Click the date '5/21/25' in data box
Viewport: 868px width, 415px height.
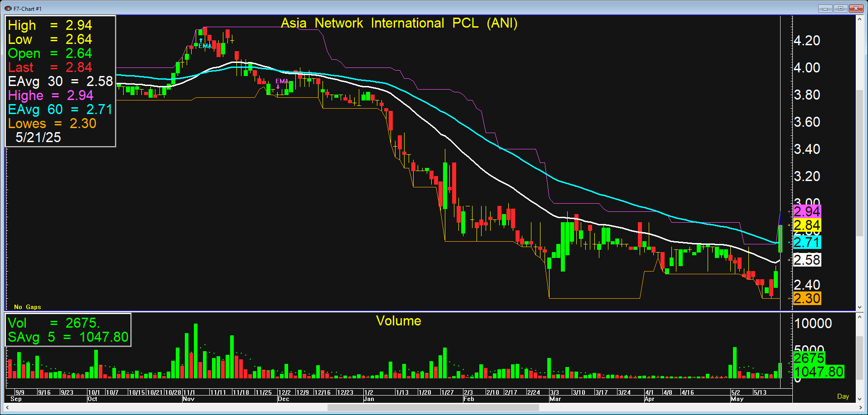point(38,137)
